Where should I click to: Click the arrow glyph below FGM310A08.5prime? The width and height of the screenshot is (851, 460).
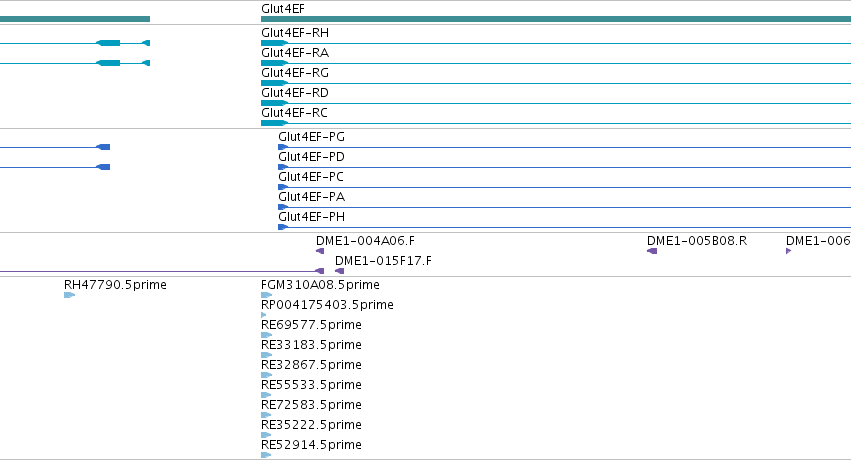266,295
